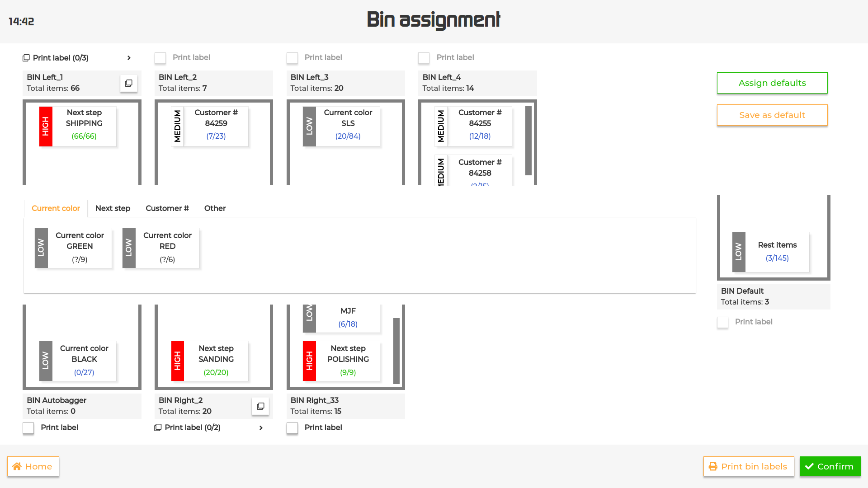Click the printer icon in Print bin labels

click(x=713, y=466)
